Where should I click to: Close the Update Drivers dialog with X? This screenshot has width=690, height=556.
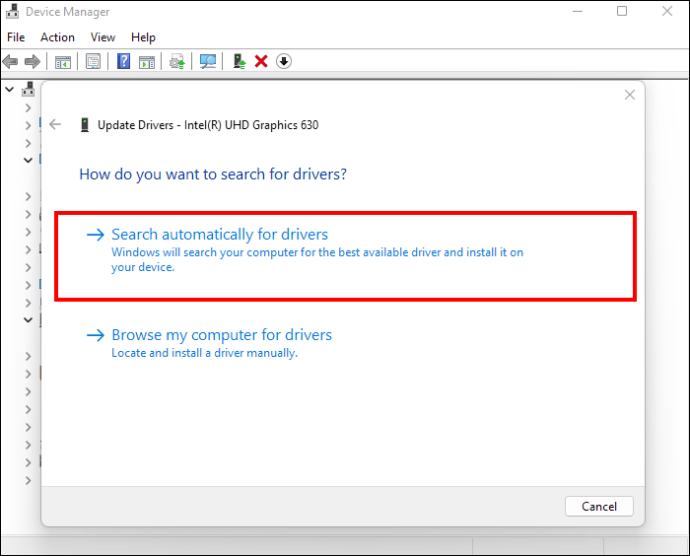(630, 95)
